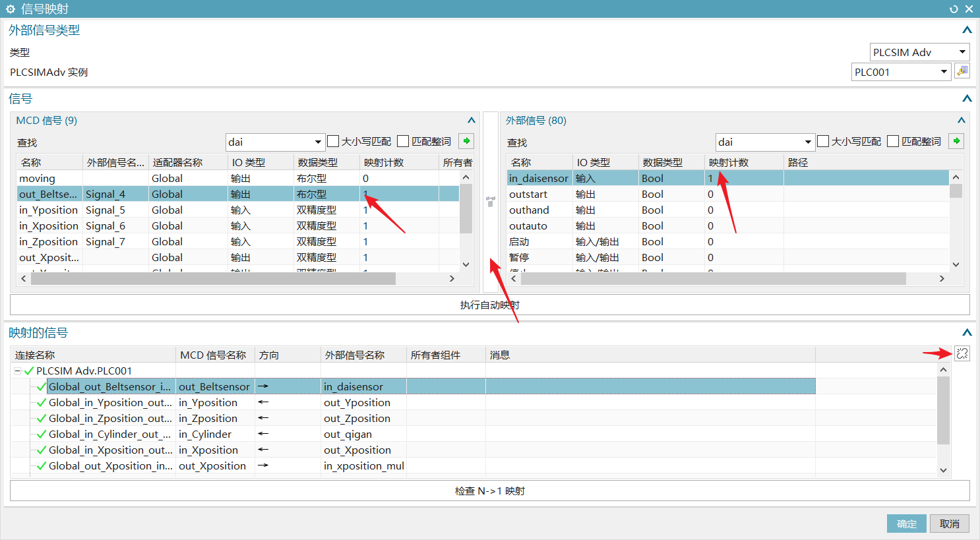980x540 pixels.
Task: Select 启动 external signal row
Action: point(728,241)
